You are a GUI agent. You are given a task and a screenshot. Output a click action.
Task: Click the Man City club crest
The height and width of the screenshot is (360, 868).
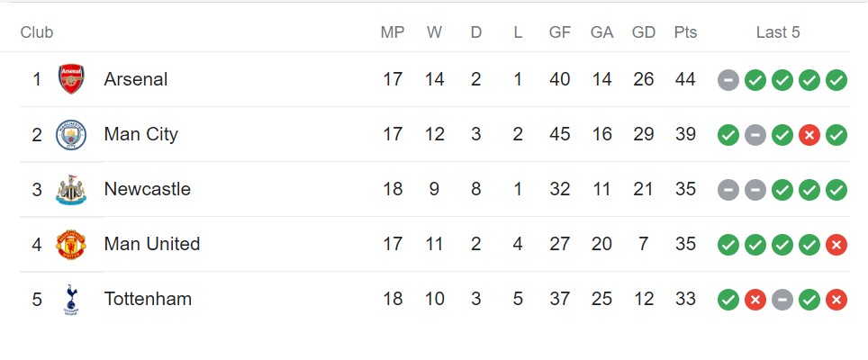coord(71,135)
